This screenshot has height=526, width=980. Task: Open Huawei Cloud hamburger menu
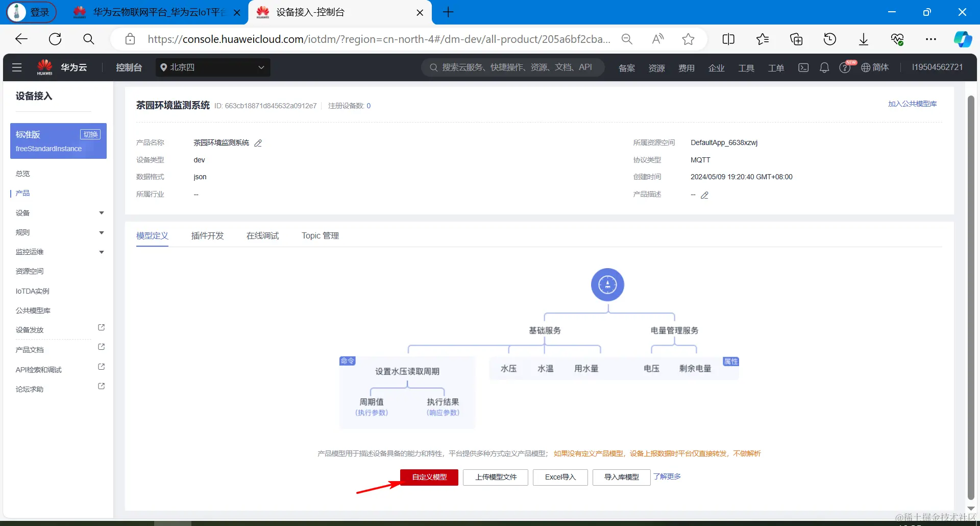tap(17, 67)
